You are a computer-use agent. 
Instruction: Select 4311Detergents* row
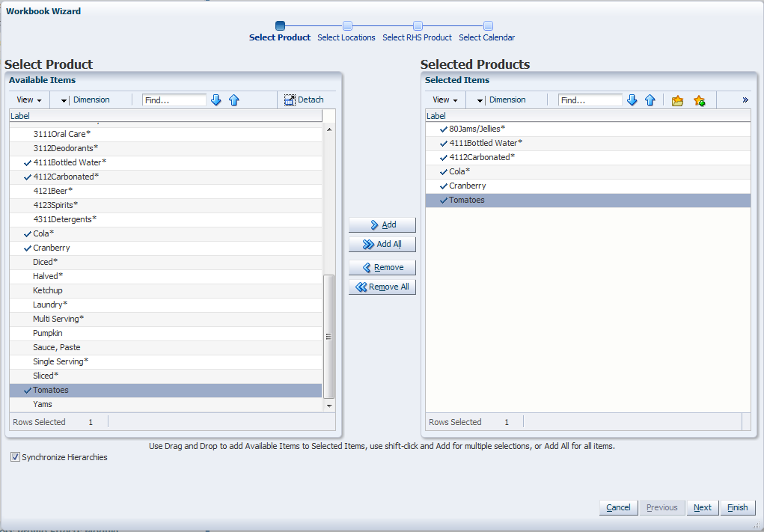coord(165,219)
